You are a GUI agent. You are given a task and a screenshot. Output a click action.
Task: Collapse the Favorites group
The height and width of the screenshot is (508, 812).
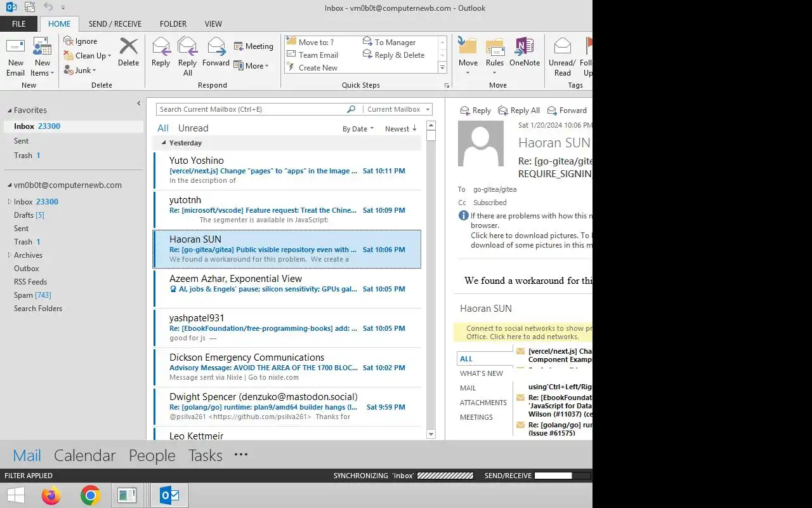[x=10, y=110]
